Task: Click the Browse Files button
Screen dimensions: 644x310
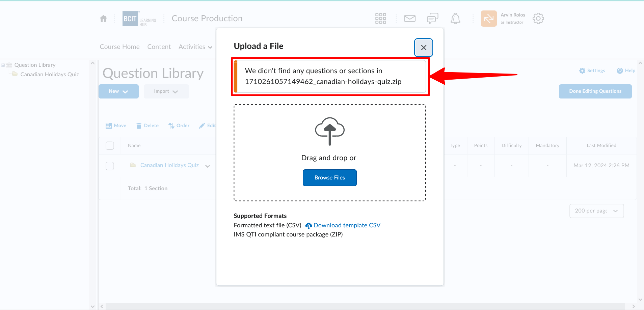Action: 329,178
